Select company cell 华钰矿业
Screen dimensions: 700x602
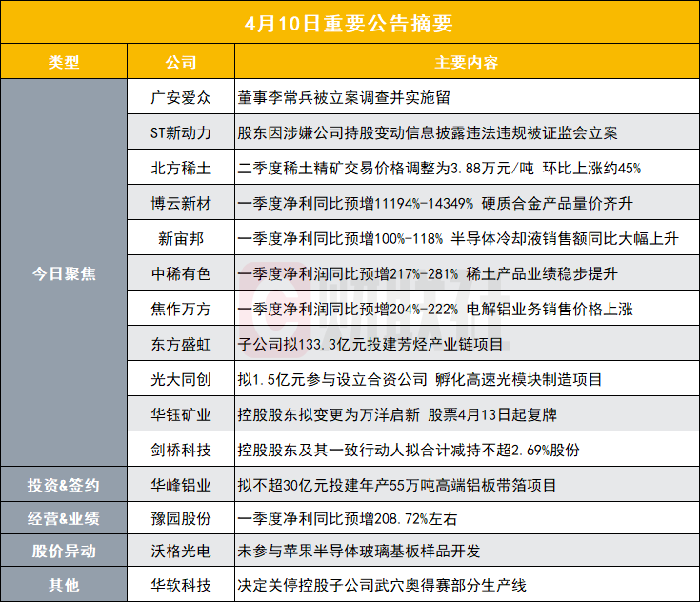point(181,414)
